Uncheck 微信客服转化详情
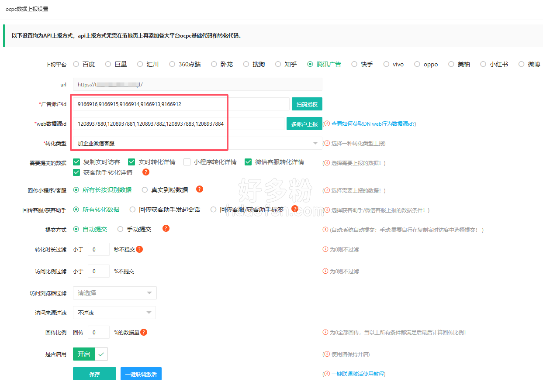This screenshot has height=392, width=543. (248, 162)
